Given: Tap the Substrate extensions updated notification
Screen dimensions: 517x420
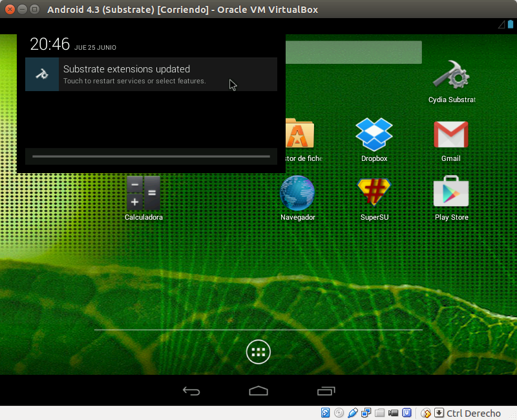Looking at the screenshot, I should tap(149, 74).
